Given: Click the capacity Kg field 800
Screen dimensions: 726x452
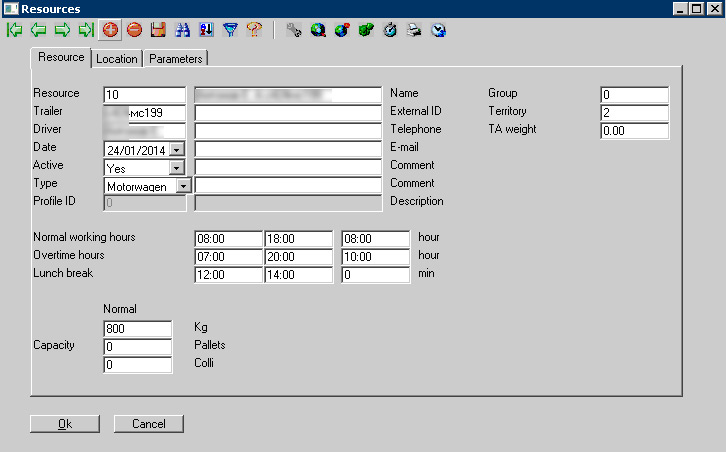Looking at the screenshot, I should (138, 328).
